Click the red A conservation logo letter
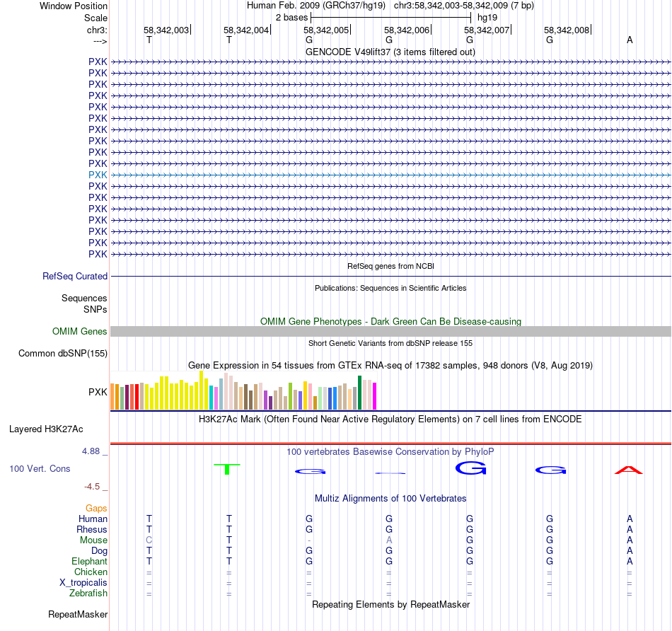672x631 pixels. (x=629, y=470)
